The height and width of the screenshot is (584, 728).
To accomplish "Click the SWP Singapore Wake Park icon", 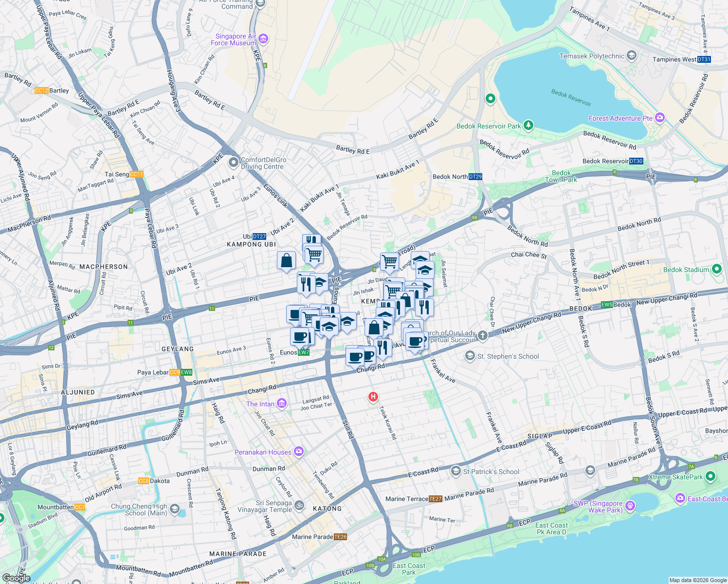I will 630,506.
